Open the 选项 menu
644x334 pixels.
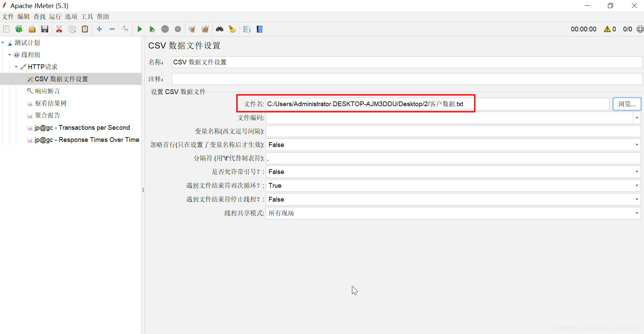pyautogui.click(x=71, y=17)
